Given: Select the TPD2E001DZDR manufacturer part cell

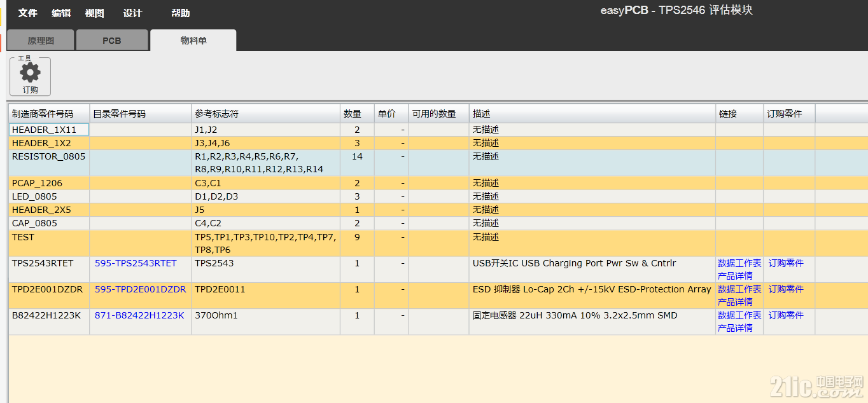Looking at the screenshot, I should [x=49, y=296].
